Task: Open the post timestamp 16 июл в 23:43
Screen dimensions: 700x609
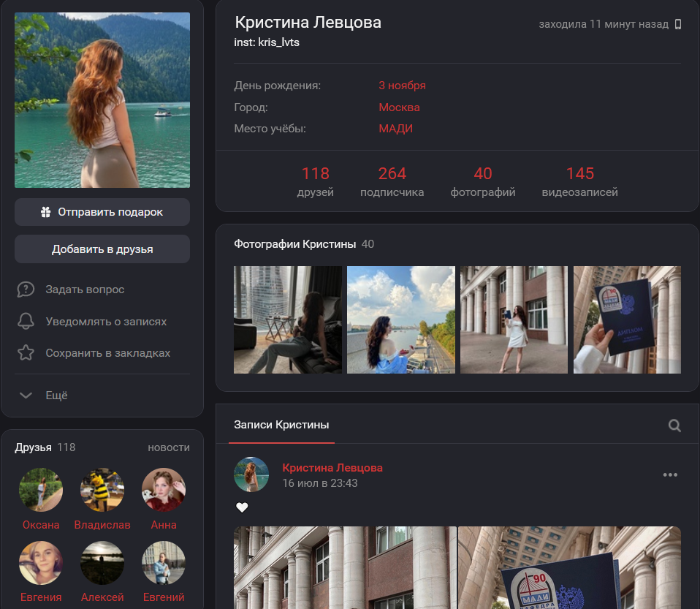Action: [319, 483]
